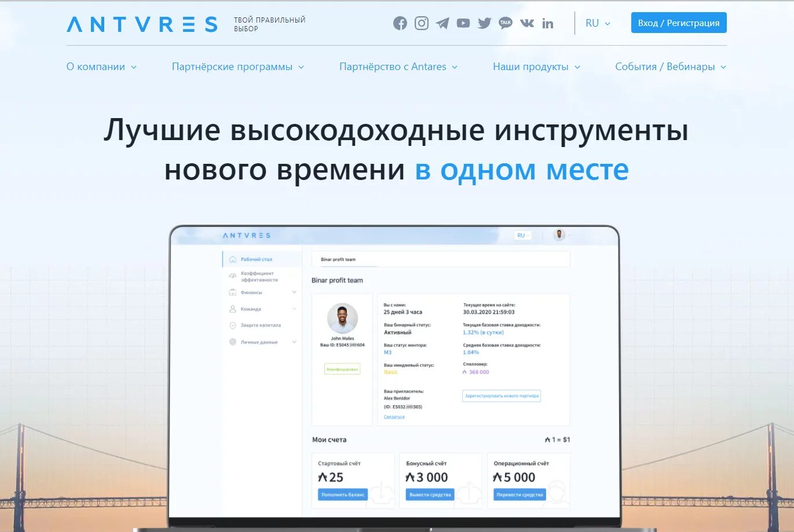794x532 pixels.
Task: Click Зарегистрировать нового партнёра button
Action: 502,396
